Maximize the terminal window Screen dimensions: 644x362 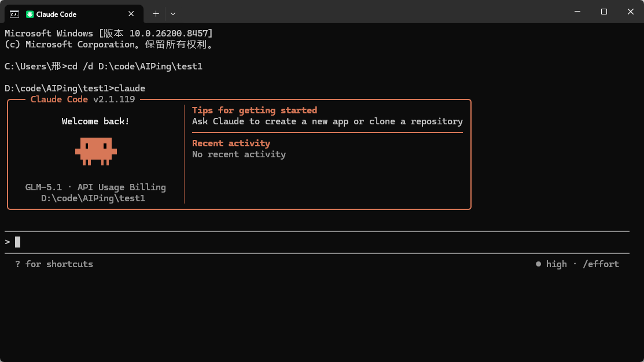[603, 12]
